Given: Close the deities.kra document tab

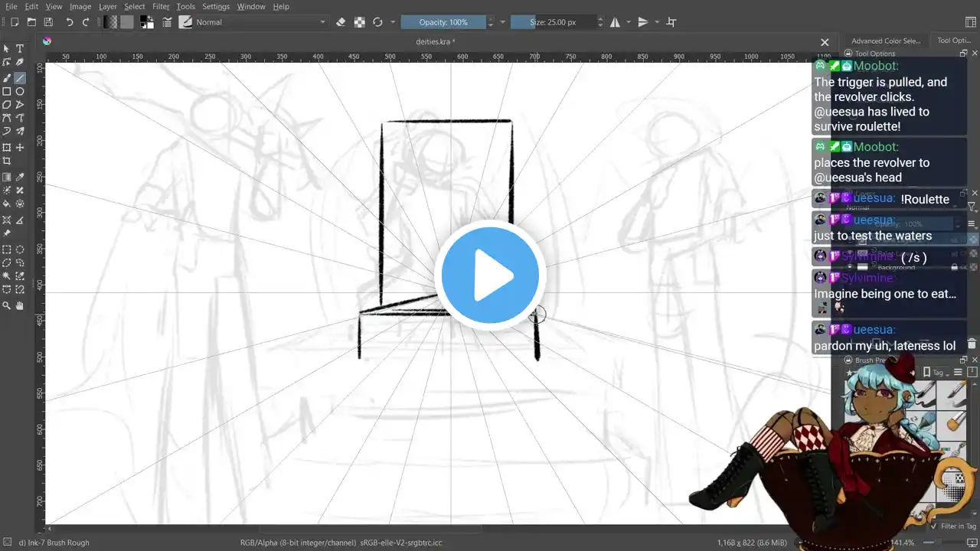Looking at the screenshot, I should 825,42.
